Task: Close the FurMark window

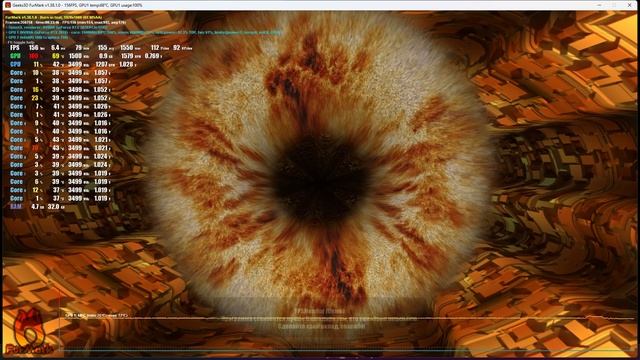Action: coord(629,5)
